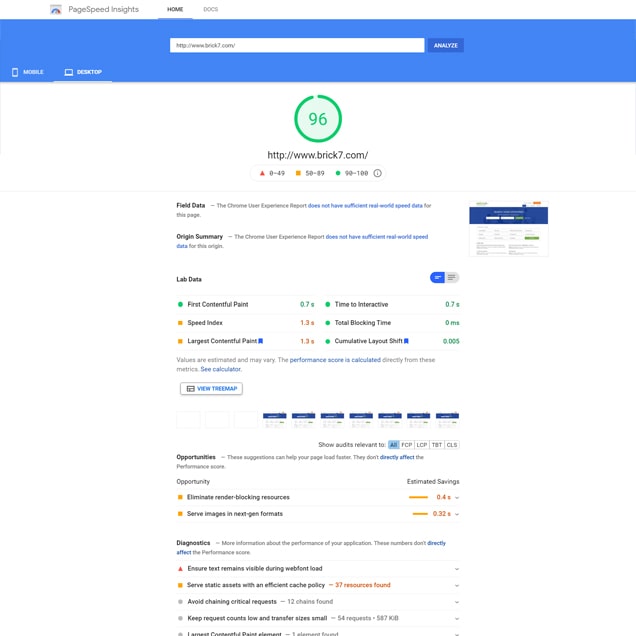Switch to the Desktop results tab
This screenshot has height=636, width=636.
83,72
